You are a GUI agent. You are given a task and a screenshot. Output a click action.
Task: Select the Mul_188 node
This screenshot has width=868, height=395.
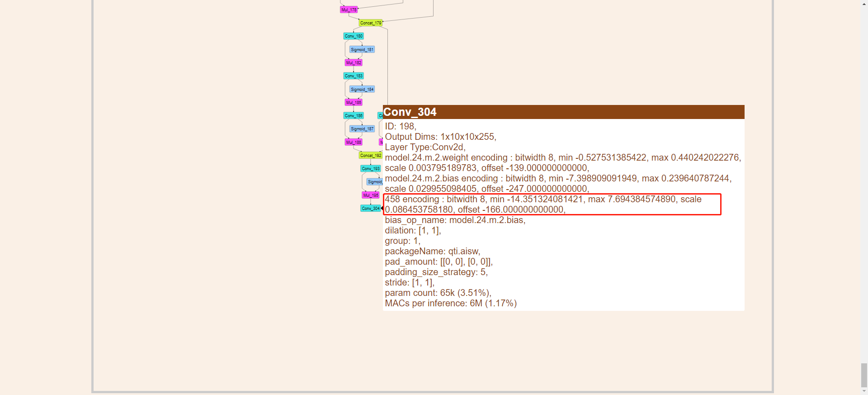pyautogui.click(x=354, y=143)
